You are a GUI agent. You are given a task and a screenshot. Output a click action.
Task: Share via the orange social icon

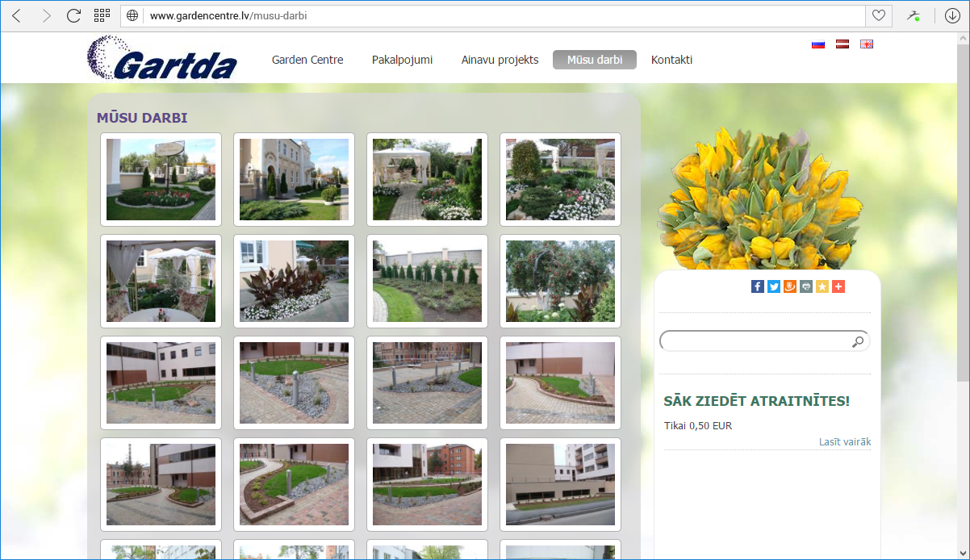pos(790,286)
